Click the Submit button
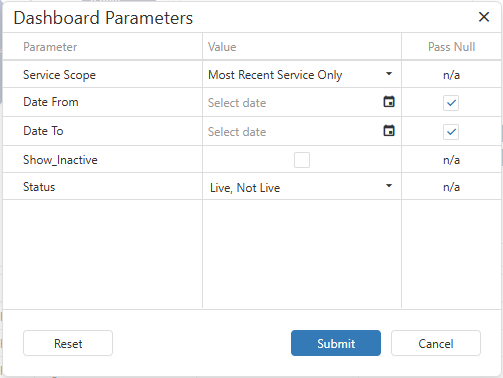Image resolution: width=503 pixels, height=378 pixels. tap(336, 343)
